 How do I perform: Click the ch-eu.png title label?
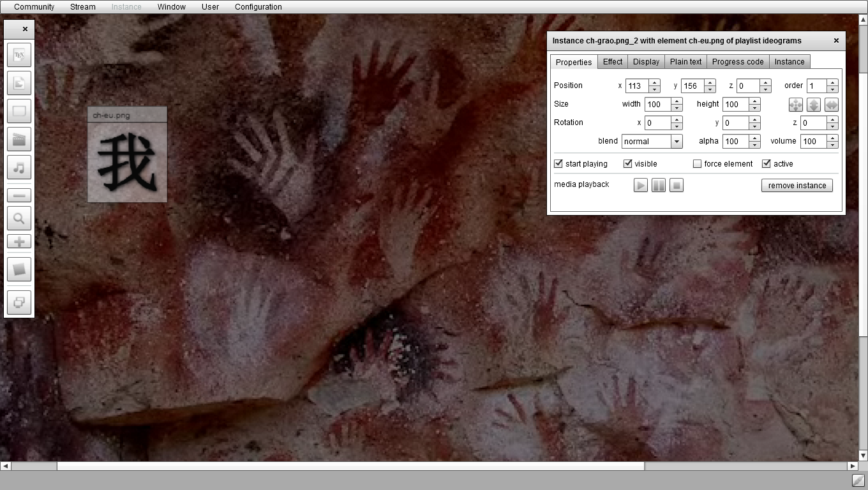(111, 115)
